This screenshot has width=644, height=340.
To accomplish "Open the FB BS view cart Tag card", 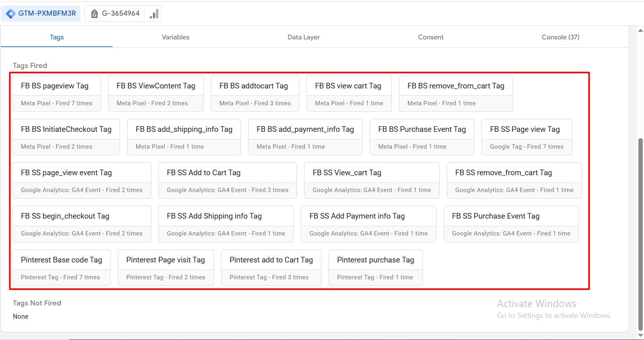I will pos(349,94).
